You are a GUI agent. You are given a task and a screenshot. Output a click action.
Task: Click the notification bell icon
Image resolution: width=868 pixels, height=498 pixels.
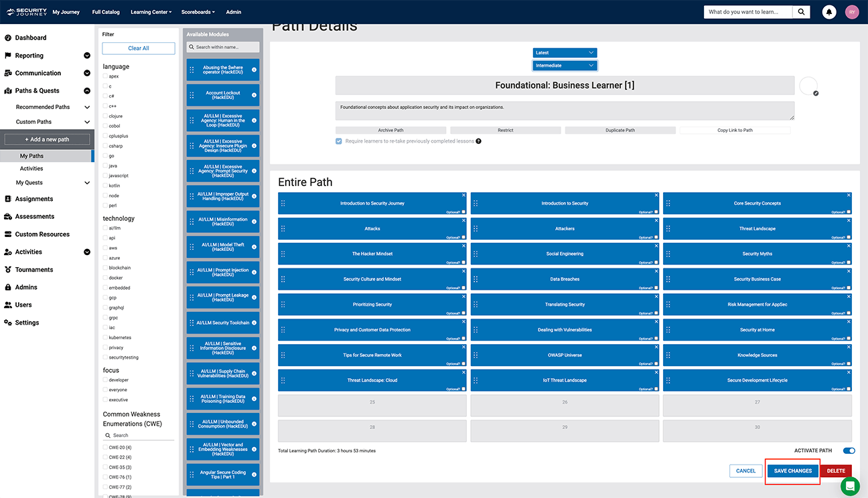(x=829, y=12)
